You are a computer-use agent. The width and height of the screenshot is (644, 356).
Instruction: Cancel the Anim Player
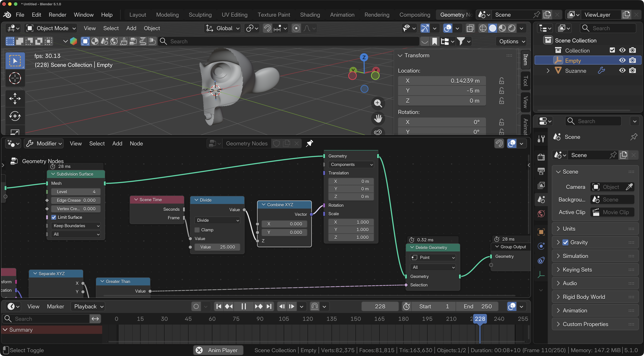tap(199, 350)
